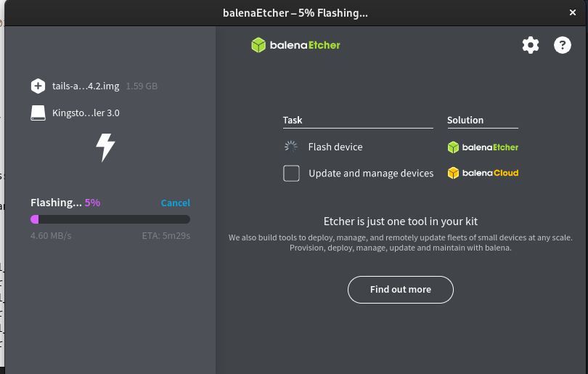
Task: Click the lightning bolt flash icon
Action: click(x=106, y=147)
